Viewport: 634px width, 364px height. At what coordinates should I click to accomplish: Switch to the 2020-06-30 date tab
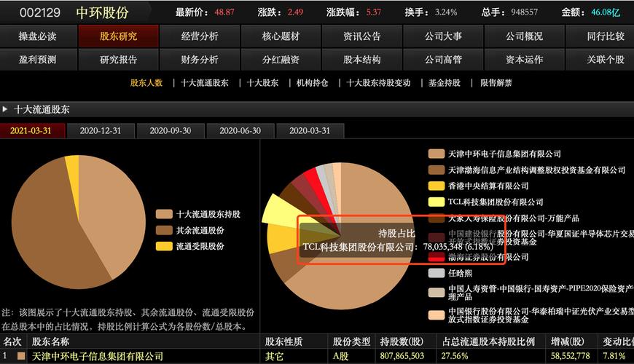point(240,131)
